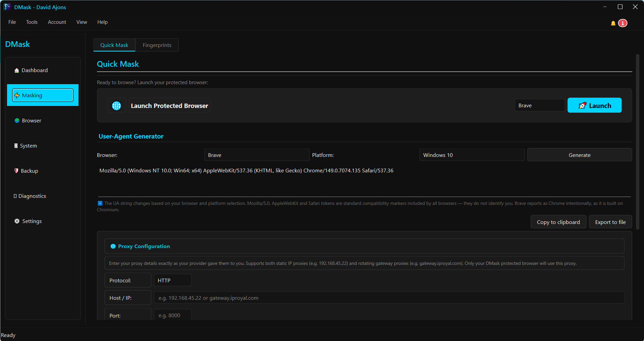This screenshot has height=341, width=644.
Task: Open the Diagnostics sidebar label
Action: tap(32, 196)
